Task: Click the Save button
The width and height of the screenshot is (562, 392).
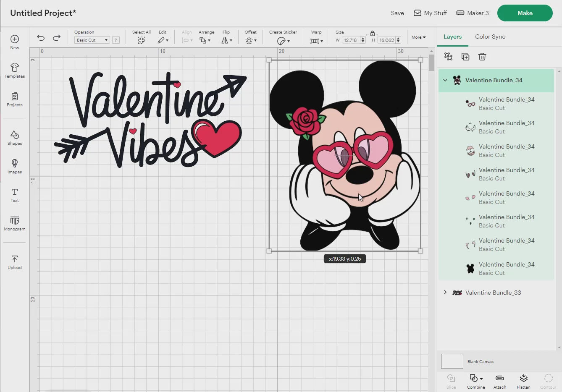Action: 397,13
